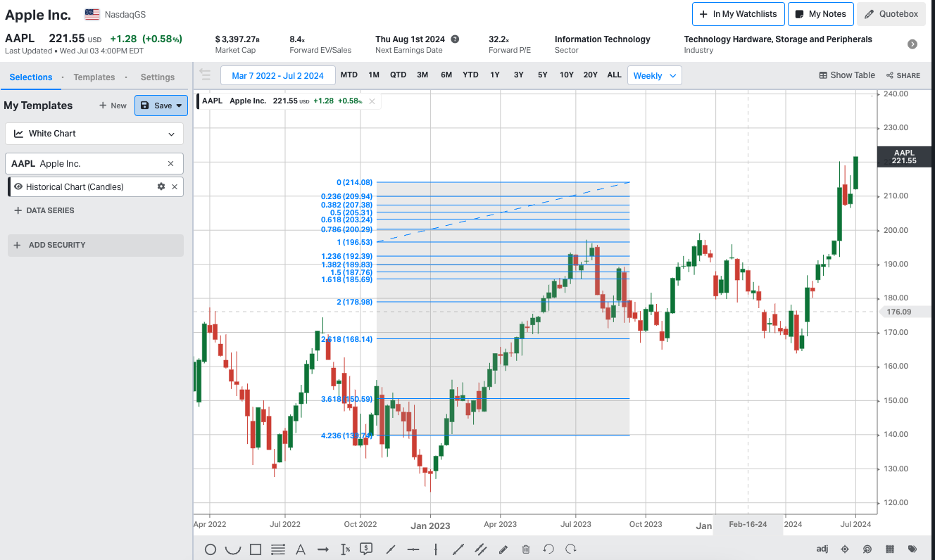Select the arrow drawing tool
This screenshot has height=560, width=935.
323,549
